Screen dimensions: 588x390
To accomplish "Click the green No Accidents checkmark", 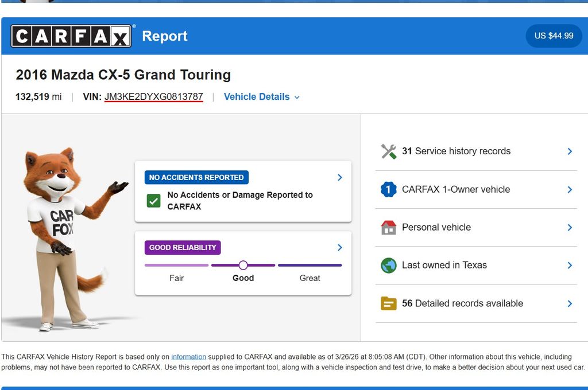I will tap(153, 201).
